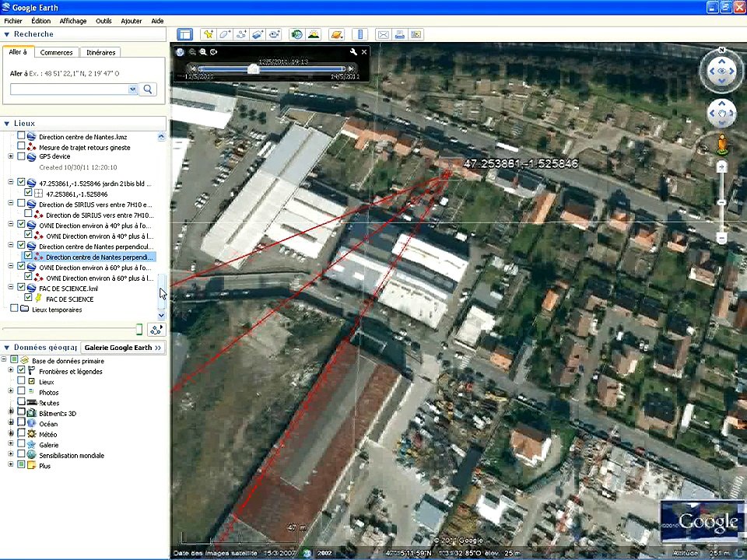The image size is (747, 560).
Task: Click search magnifier button
Action: (x=148, y=89)
